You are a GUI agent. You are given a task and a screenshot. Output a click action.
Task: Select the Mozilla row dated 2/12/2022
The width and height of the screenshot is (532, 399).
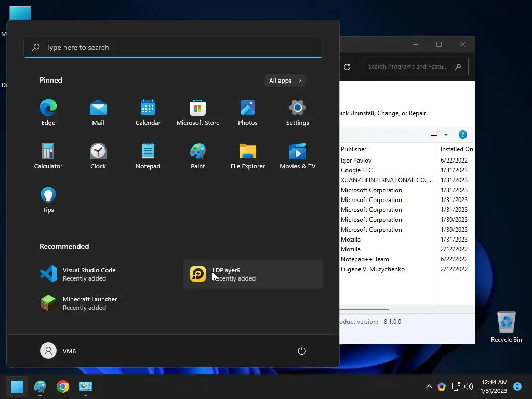pos(407,249)
